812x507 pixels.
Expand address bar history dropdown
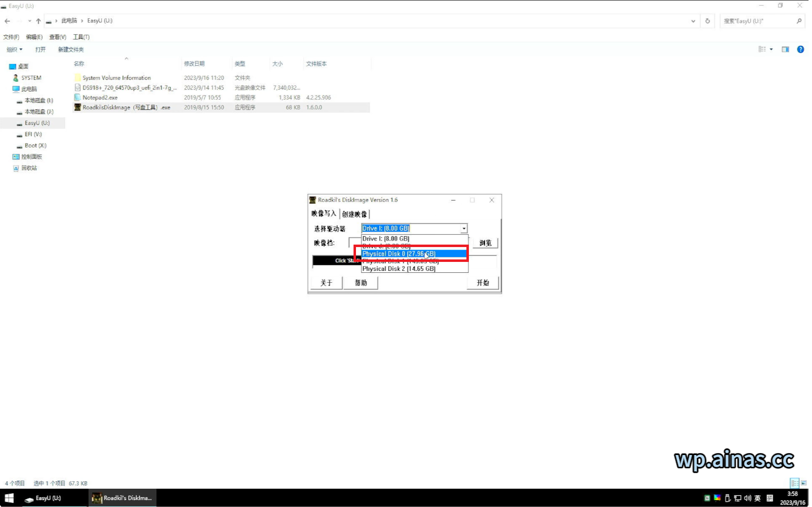point(693,21)
